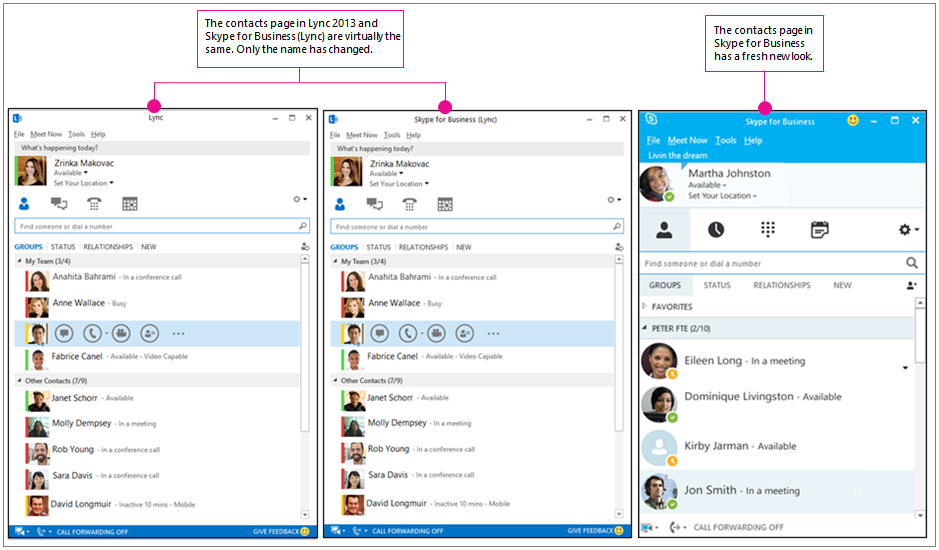Image resolution: width=939 pixels, height=550 pixels.
Task: Select GROUPS tab in Skype for Business
Action: coord(665,285)
